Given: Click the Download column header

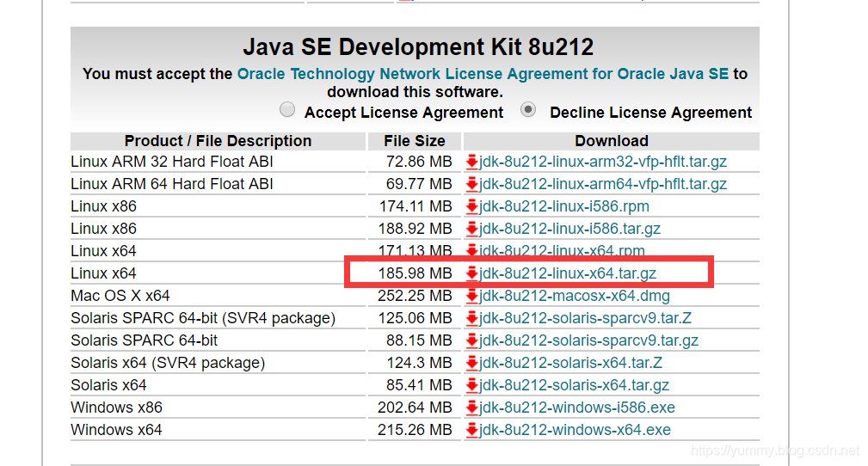Looking at the screenshot, I should point(612,141).
